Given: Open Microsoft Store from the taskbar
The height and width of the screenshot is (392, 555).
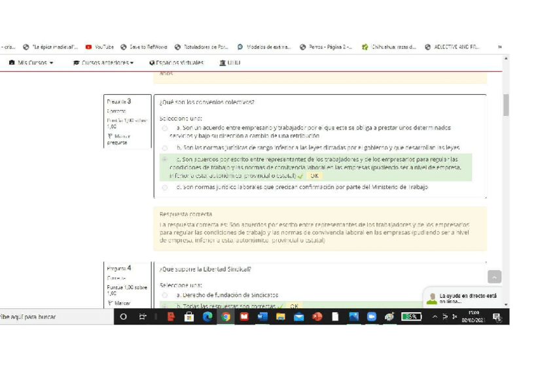Looking at the screenshot, I should pyautogui.click(x=189, y=317).
